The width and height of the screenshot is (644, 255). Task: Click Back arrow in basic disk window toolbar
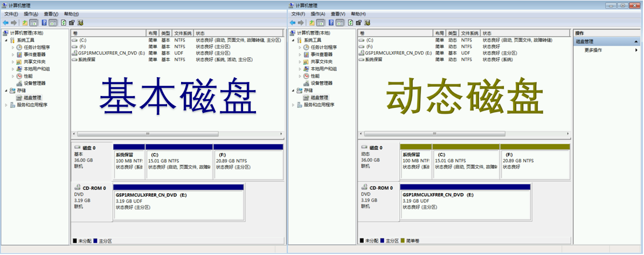pyautogui.click(x=5, y=23)
